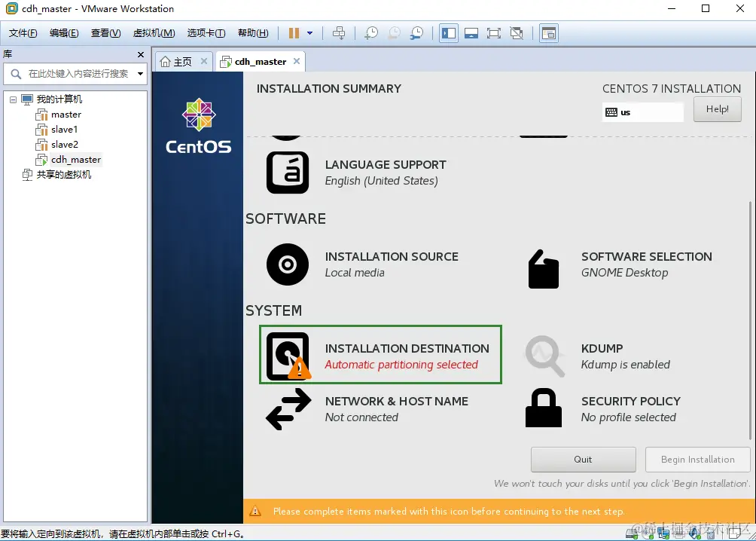
Task: Open the snapshot manager icon
Action: click(416, 33)
